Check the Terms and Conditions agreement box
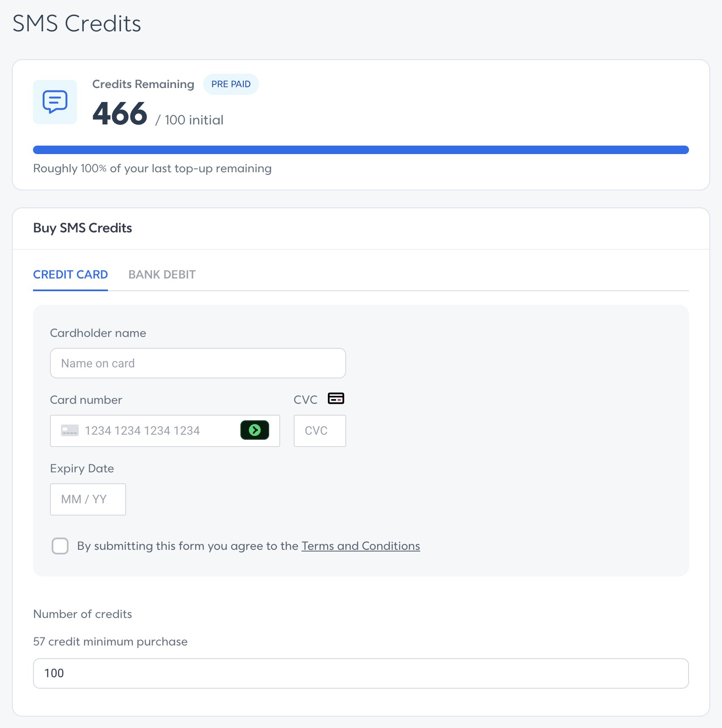This screenshot has height=728, width=722. tap(60, 546)
